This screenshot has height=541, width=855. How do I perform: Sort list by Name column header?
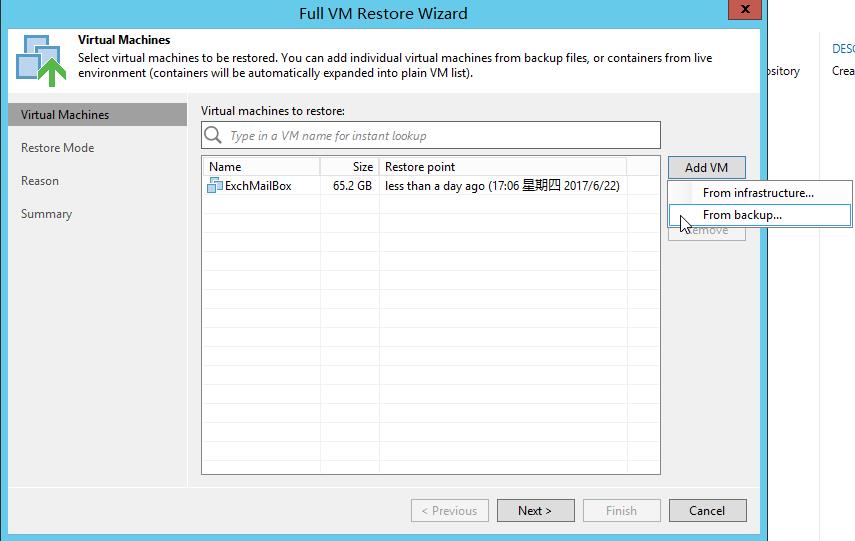[x=261, y=167]
